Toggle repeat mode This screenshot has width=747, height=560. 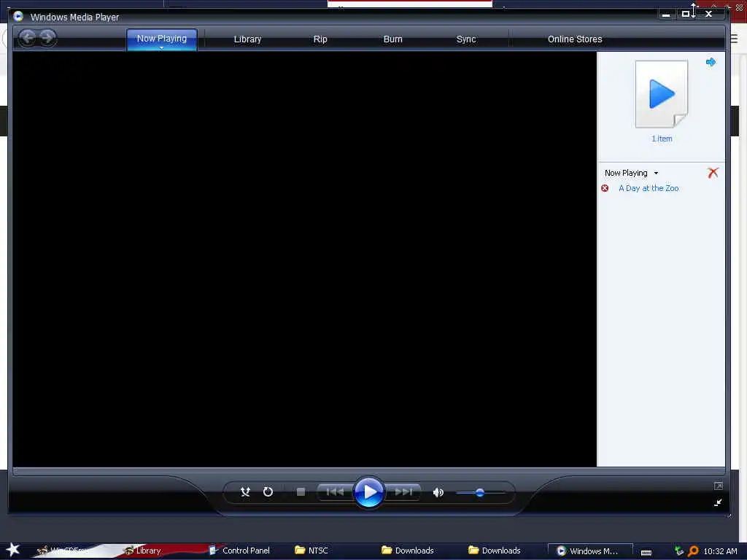[268, 492]
